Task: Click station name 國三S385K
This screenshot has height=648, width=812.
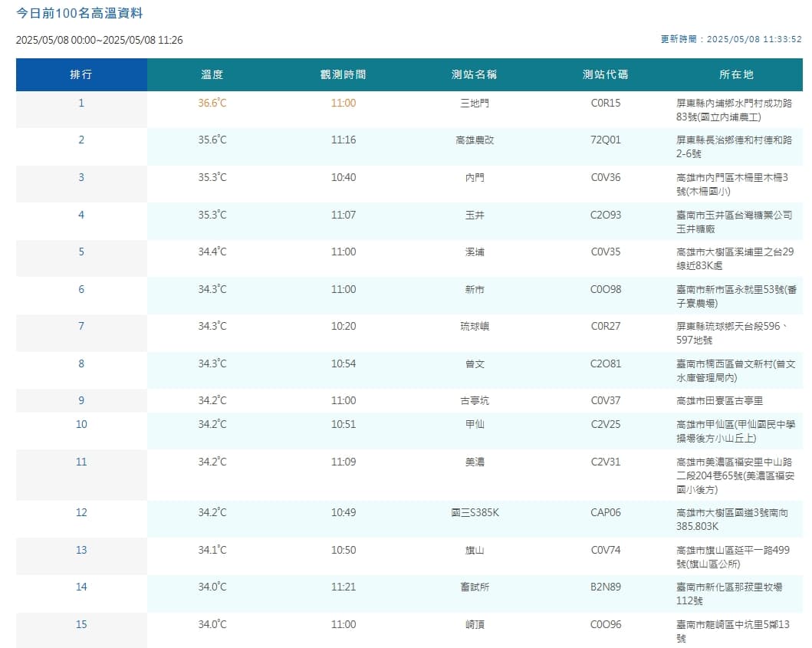Action: (475, 513)
